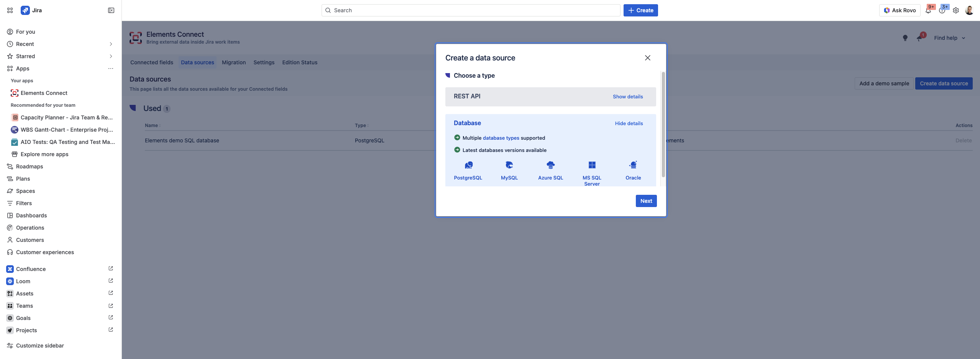980x359 pixels.
Task: Open the database types link
Action: click(x=501, y=138)
